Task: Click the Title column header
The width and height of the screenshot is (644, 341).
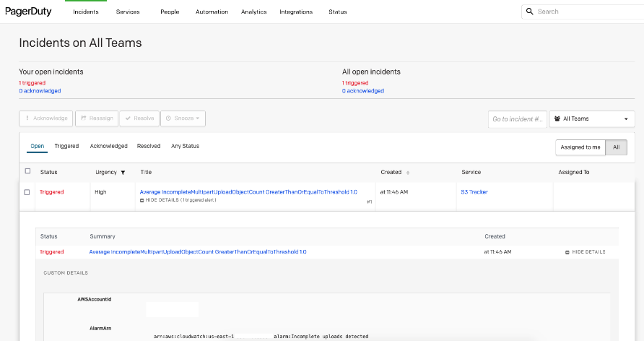Action: [x=147, y=172]
